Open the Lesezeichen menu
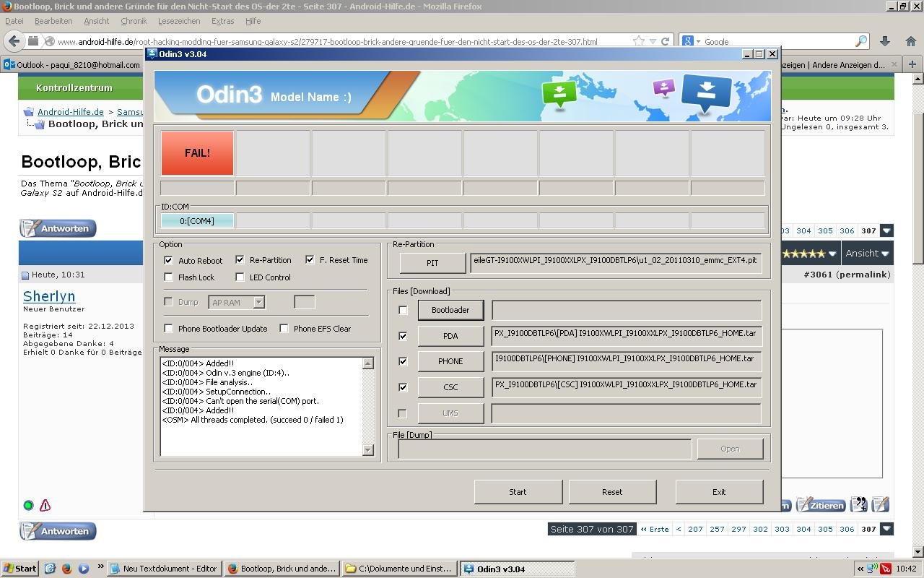924x578 pixels. (x=179, y=22)
